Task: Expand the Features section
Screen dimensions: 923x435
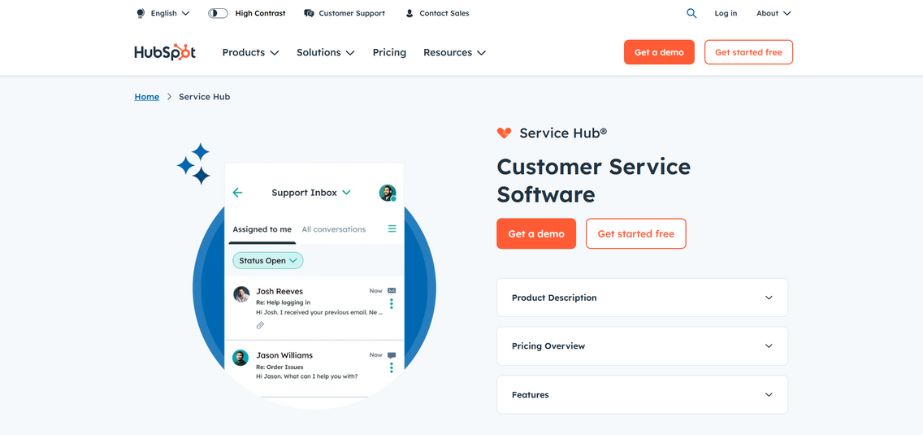Action: coord(642,395)
